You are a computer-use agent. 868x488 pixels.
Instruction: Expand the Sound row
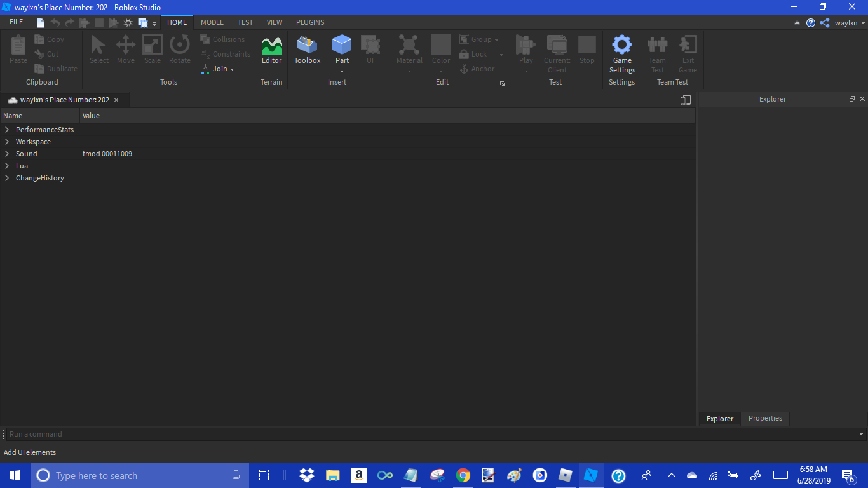click(7, 154)
